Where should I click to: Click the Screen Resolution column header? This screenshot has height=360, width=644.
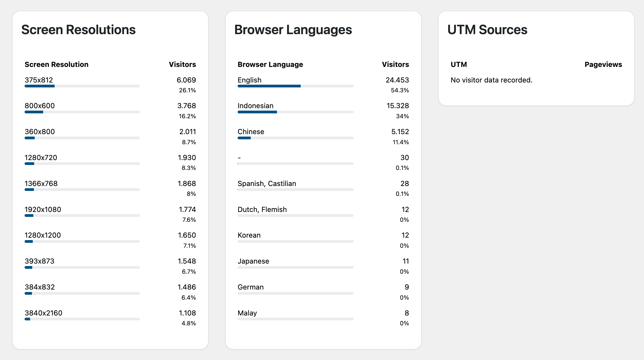(x=57, y=64)
